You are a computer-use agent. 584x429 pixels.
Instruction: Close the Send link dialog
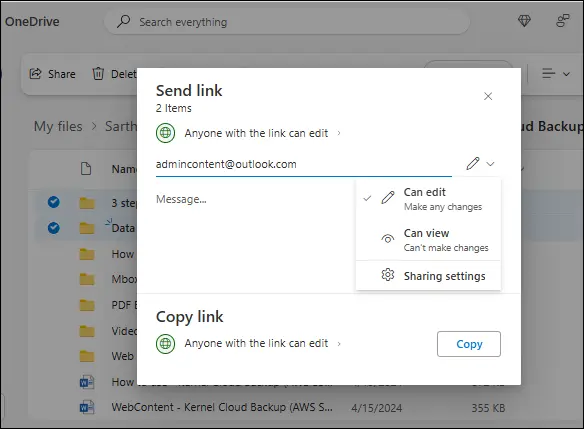point(488,96)
